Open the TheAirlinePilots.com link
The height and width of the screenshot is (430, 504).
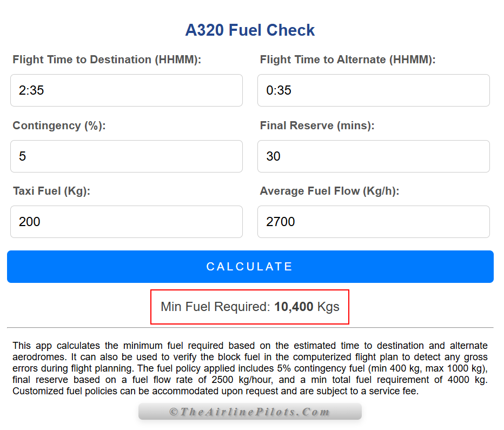pos(250,412)
